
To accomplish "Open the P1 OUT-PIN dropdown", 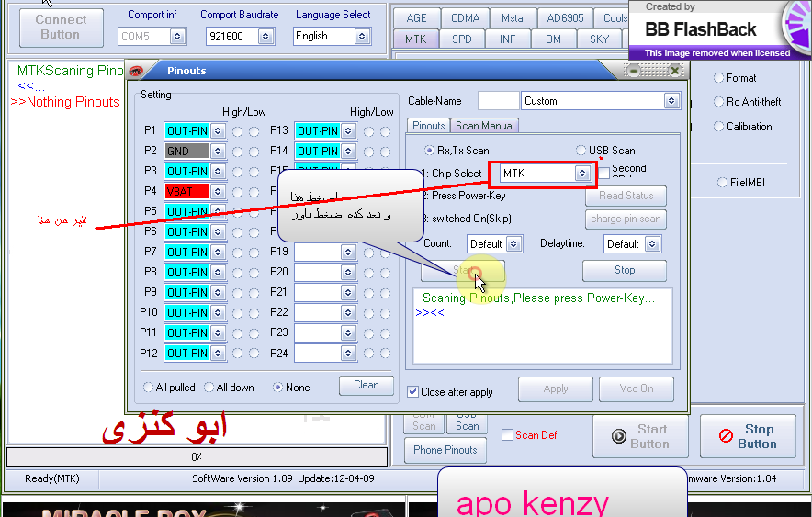I will coord(218,131).
